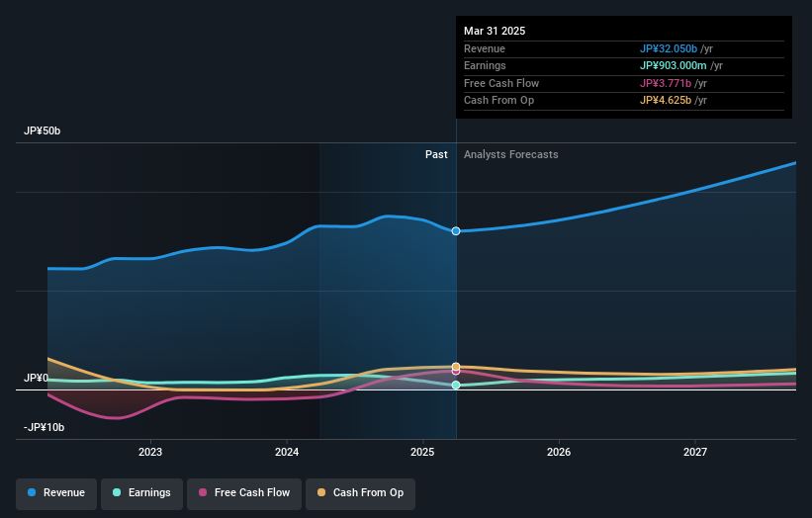
Task: Click the -JP¥10b y-axis label
Action: coord(45,427)
